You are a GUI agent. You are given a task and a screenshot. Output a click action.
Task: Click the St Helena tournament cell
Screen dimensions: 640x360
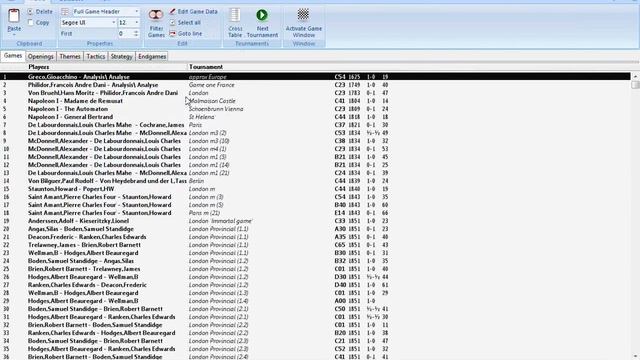coord(202,117)
